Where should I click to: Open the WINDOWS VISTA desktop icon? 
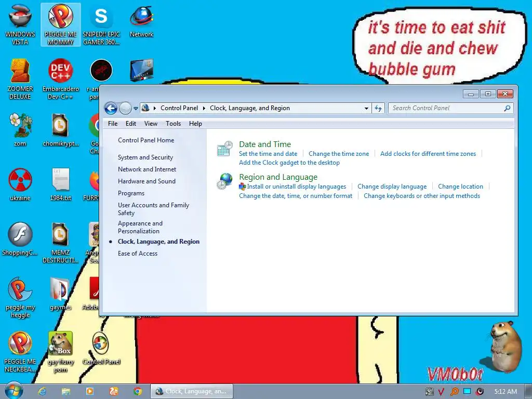click(20, 25)
